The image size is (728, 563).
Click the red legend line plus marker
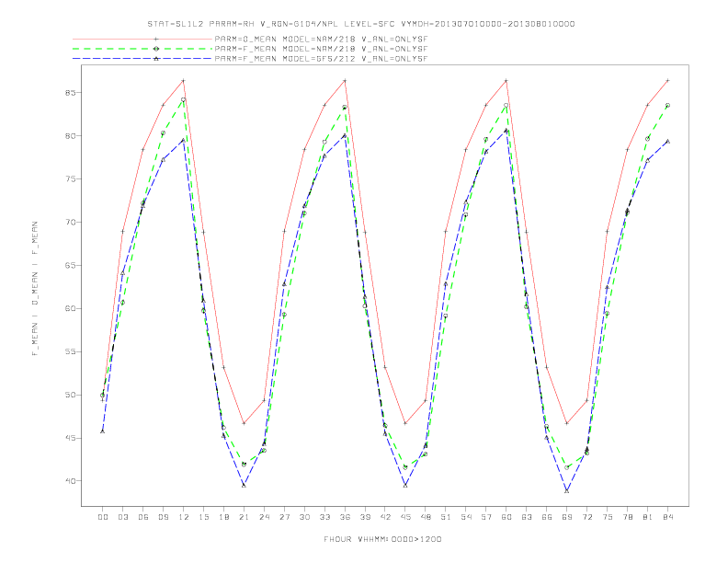coord(156,39)
